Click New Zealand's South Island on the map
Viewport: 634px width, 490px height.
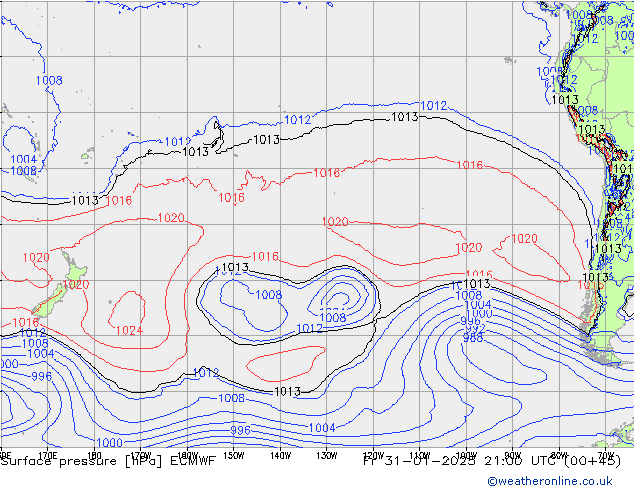pyautogui.click(x=49, y=302)
